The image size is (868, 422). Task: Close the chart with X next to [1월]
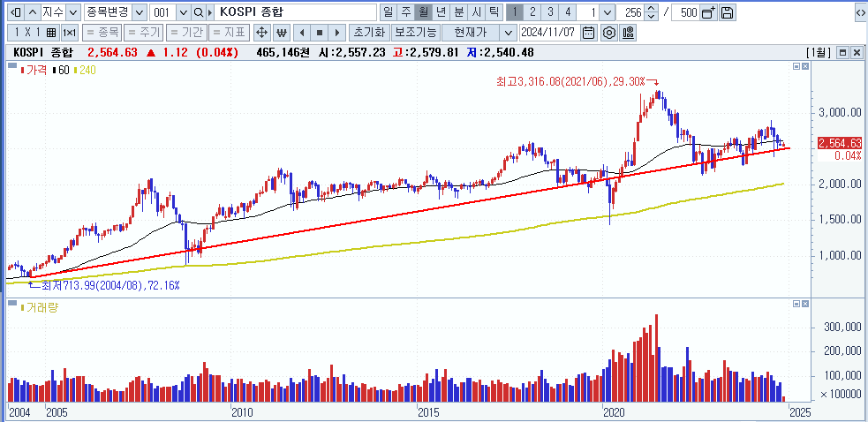tap(857, 53)
